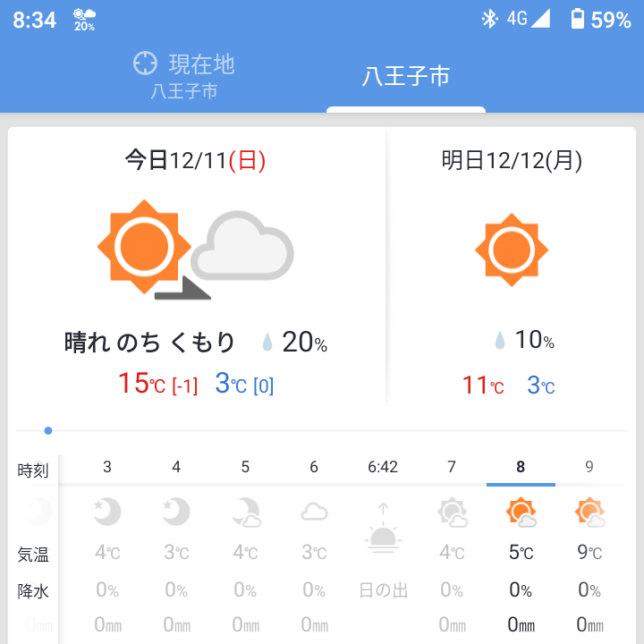Image resolution: width=644 pixels, height=644 pixels.
Task: Tap the battery icon in status bar
Action: [x=579, y=20]
